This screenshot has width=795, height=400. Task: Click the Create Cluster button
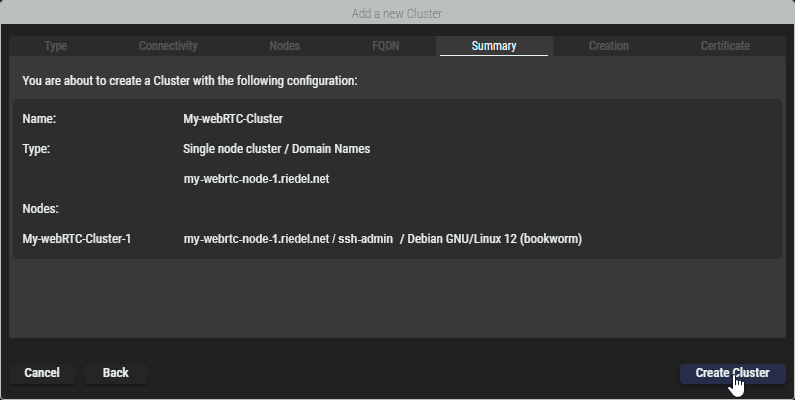(x=732, y=373)
